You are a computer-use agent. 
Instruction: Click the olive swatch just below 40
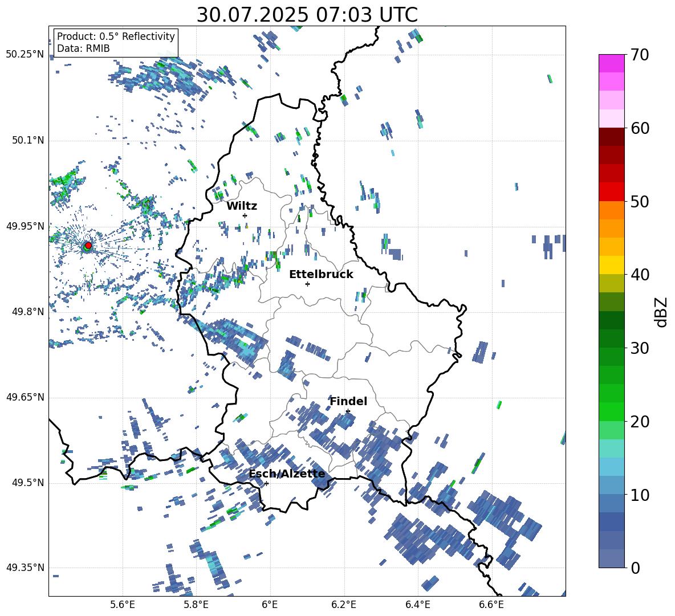(x=611, y=283)
